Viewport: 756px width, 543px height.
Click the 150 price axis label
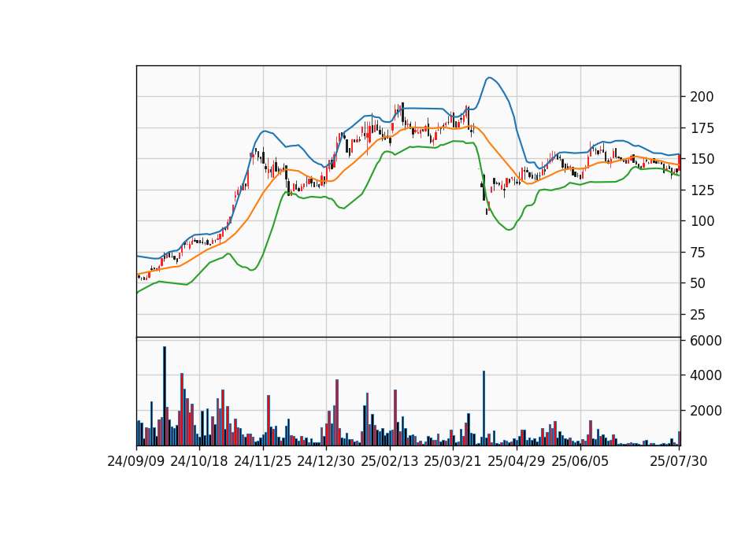702,159
